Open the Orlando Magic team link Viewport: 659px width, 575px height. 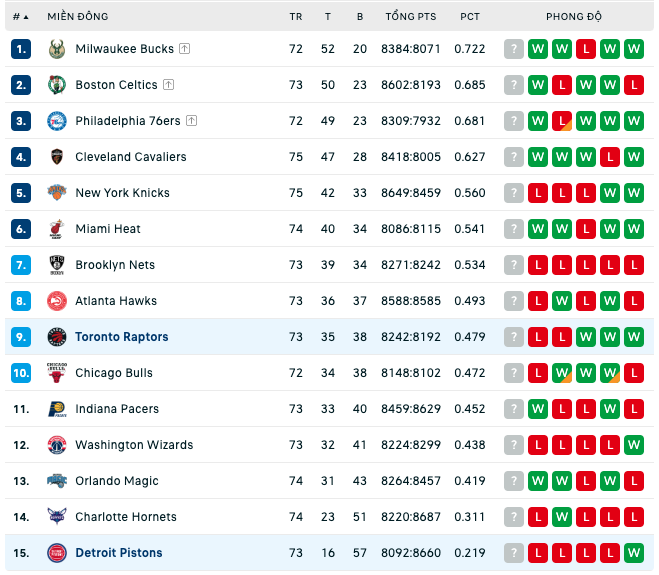coord(117,481)
